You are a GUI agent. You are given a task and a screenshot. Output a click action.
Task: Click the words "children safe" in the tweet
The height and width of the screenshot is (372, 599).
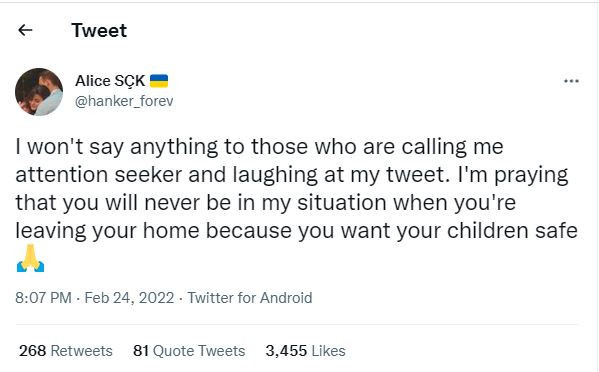(x=512, y=230)
